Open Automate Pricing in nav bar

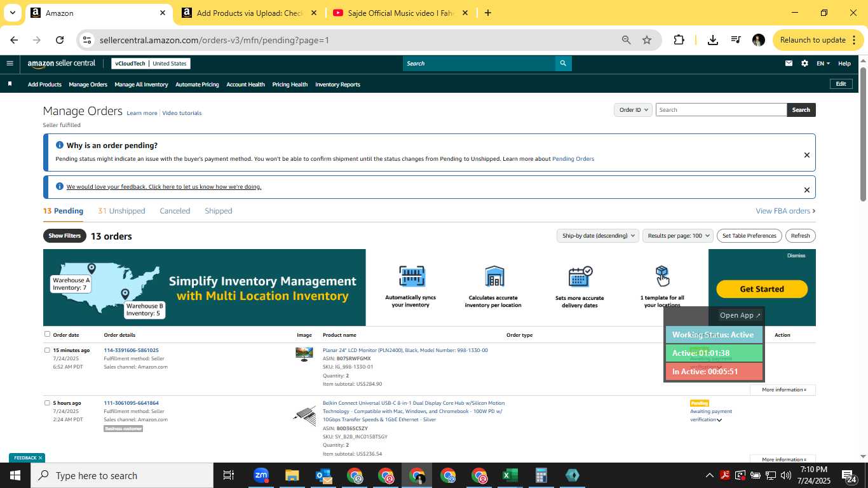(x=197, y=85)
